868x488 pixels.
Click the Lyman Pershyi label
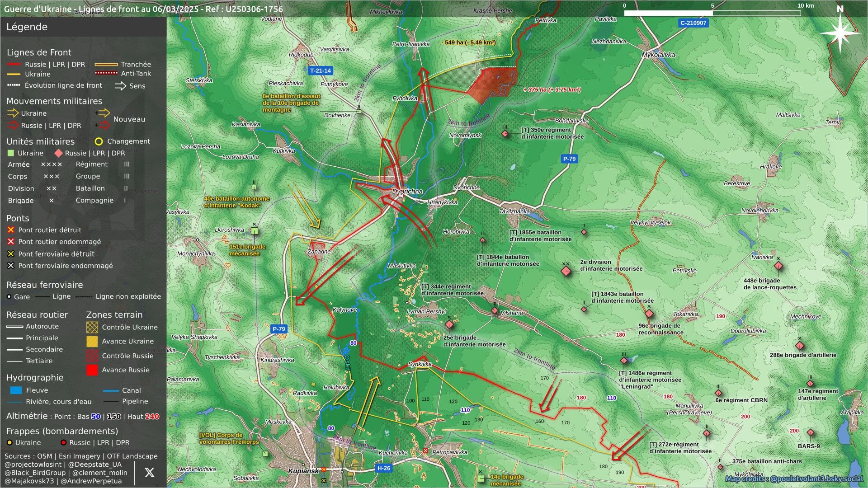tap(426, 311)
